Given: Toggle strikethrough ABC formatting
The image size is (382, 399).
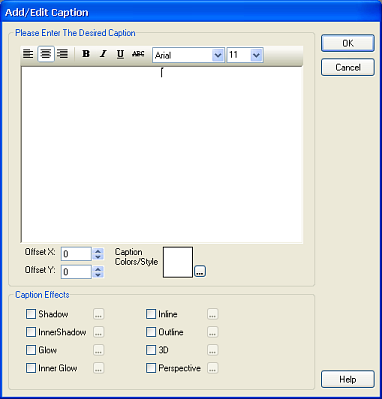Looking at the screenshot, I should pyautogui.click(x=138, y=54).
